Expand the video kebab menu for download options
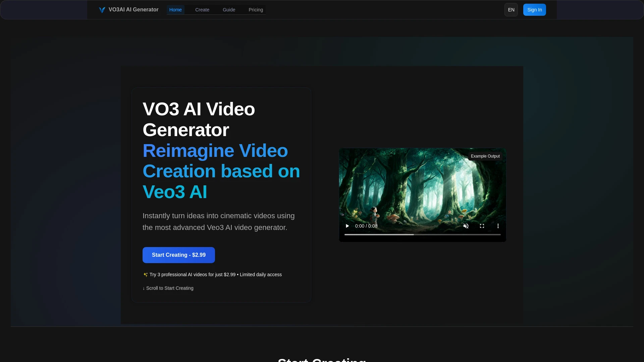This screenshot has height=362, width=644. pos(498,226)
